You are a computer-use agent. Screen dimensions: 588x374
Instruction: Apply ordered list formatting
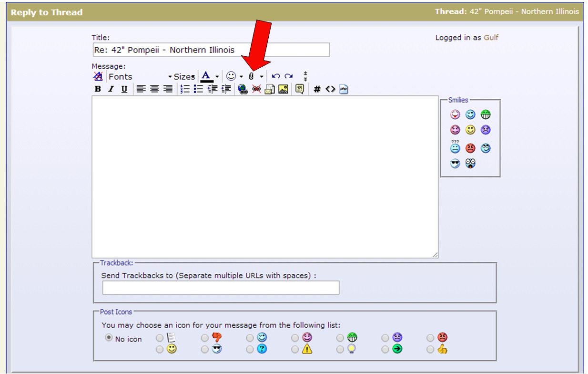click(x=185, y=89)
